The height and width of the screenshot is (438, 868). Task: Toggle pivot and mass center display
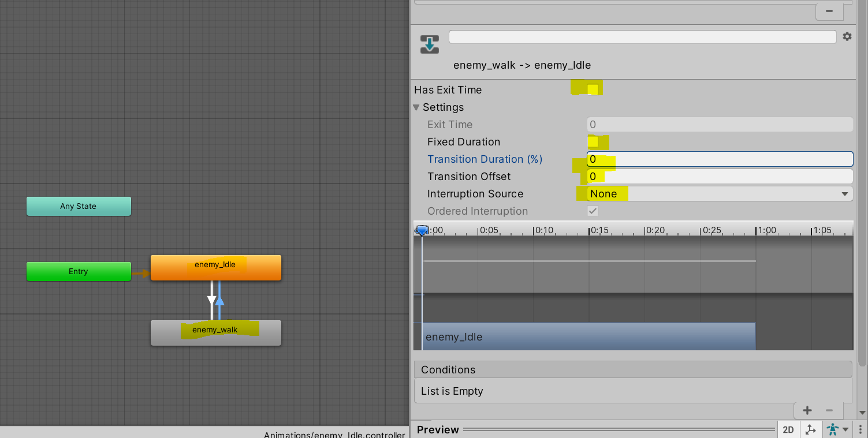[811, 429]
